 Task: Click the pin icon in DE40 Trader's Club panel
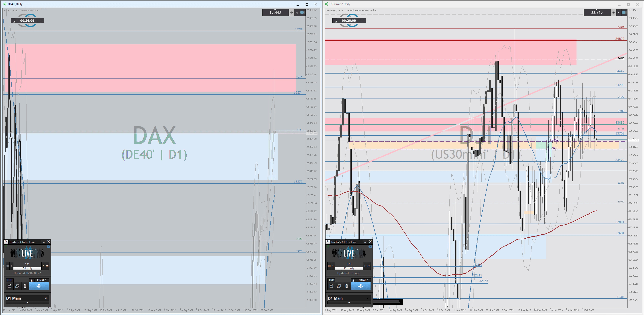6,242
